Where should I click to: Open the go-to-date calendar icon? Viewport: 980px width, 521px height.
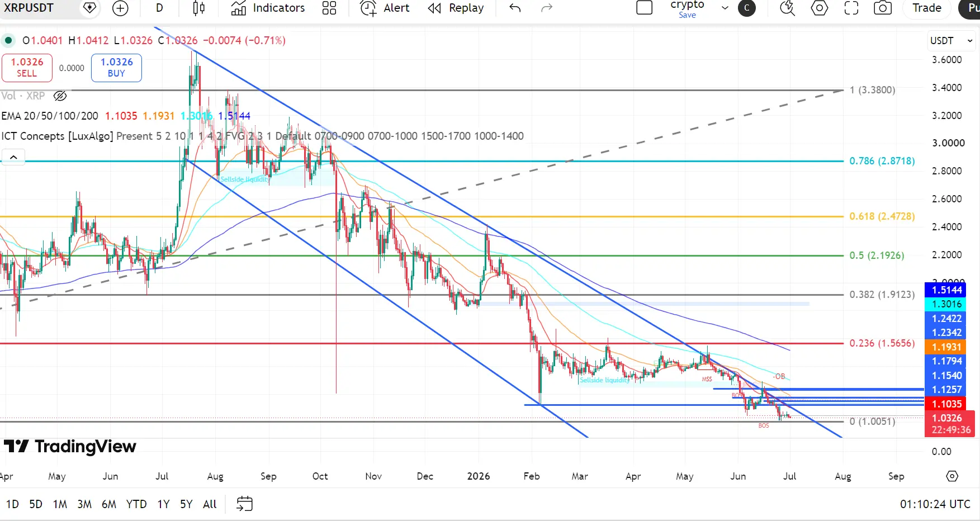(x=244, y=504)
